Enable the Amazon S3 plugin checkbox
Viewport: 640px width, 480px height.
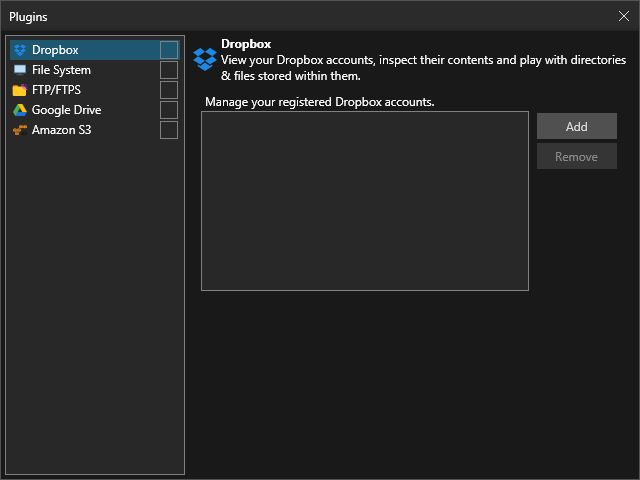(169, 130)
